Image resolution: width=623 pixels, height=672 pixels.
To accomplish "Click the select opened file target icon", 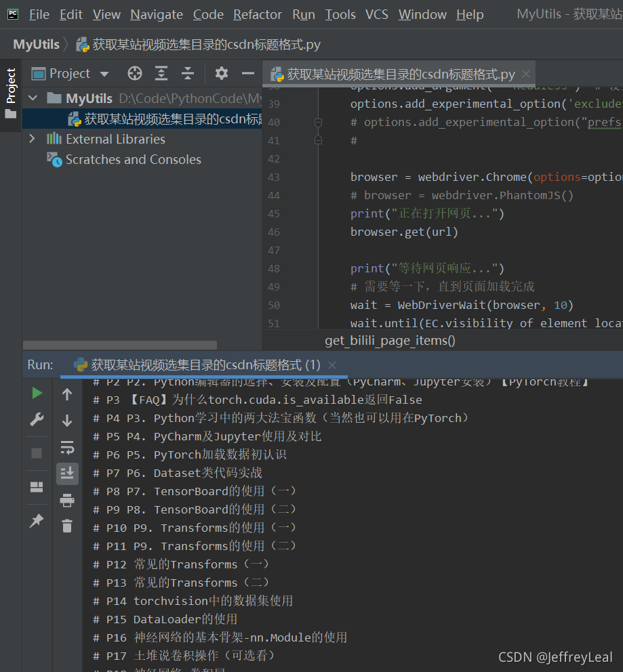I will (135, 74).
